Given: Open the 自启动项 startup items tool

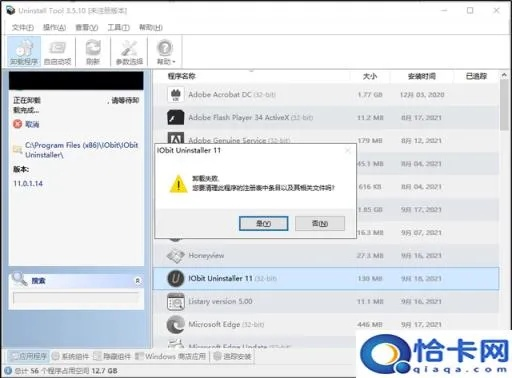Looking at the screenshot, I should pos(57,51).
